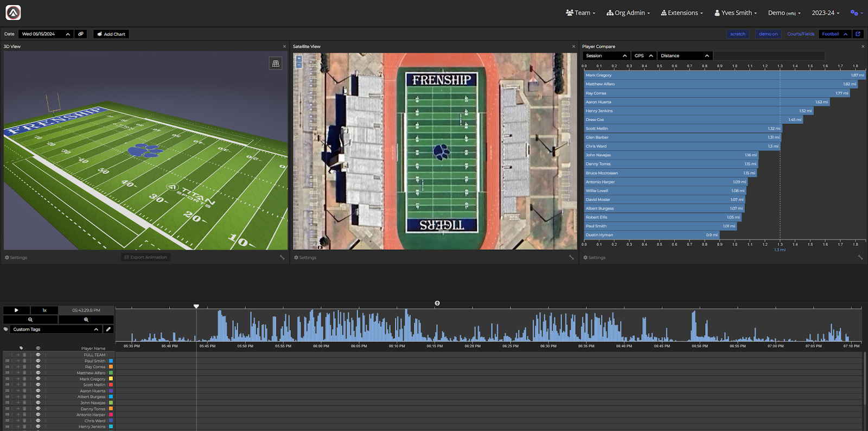
Task: Toggle visibility for FULL TEAM
Action: (x=38, y=355)
